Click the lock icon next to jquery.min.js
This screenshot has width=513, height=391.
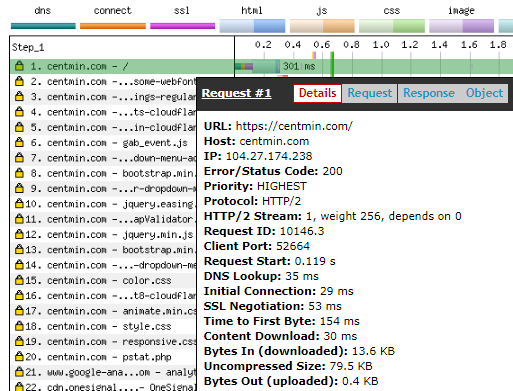coord(20,234)
